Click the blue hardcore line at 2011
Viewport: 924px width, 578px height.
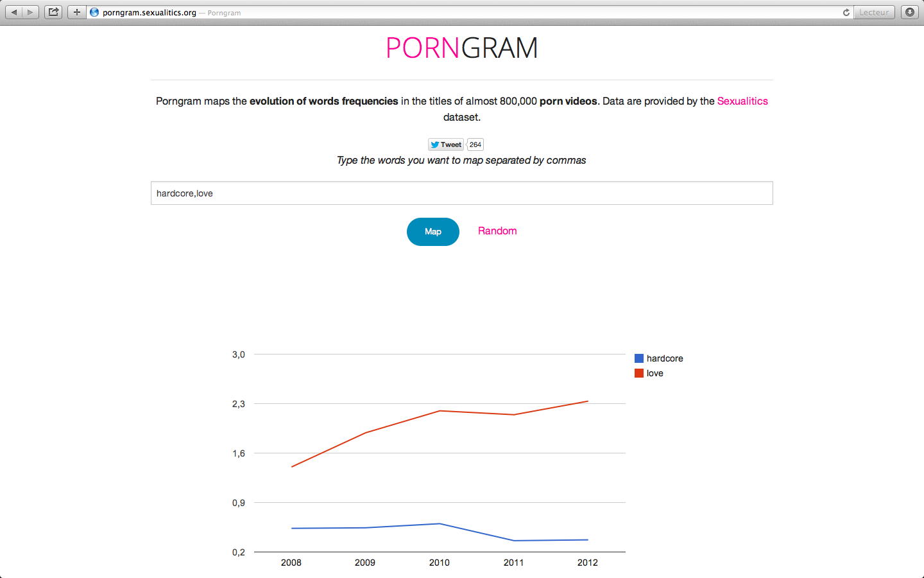tap(513, 541)
